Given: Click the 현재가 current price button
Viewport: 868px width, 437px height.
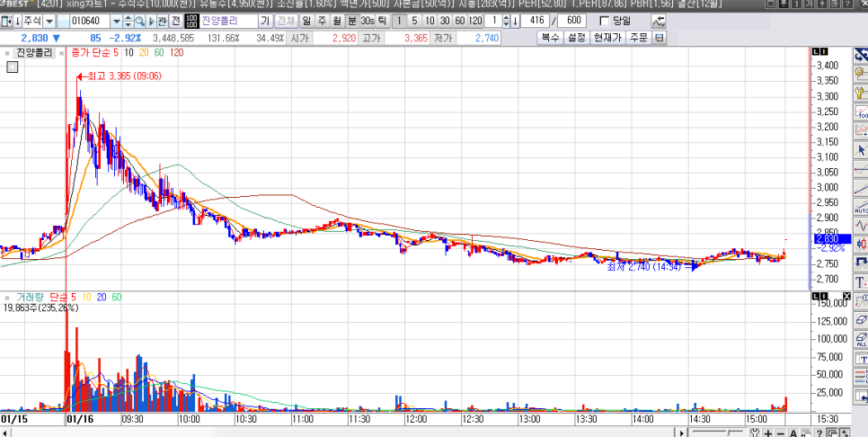Looking at the screenshot, I should coord(607,39).
